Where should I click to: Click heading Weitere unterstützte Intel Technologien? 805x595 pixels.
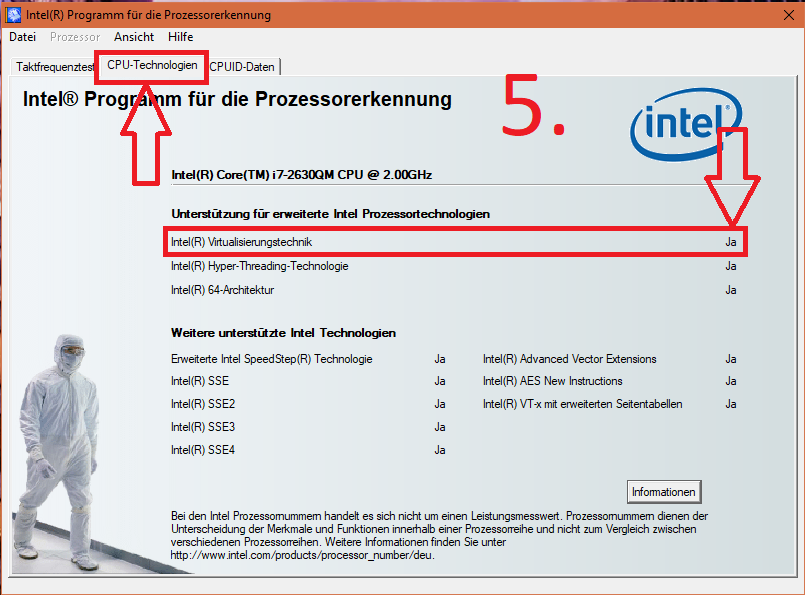[x=283, y=333]
